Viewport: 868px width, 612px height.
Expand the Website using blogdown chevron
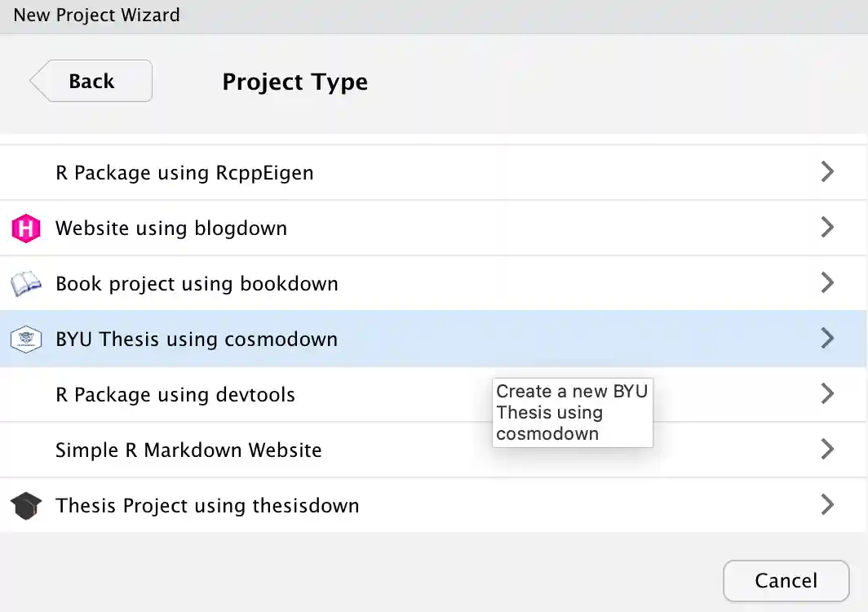coord(827,227)
